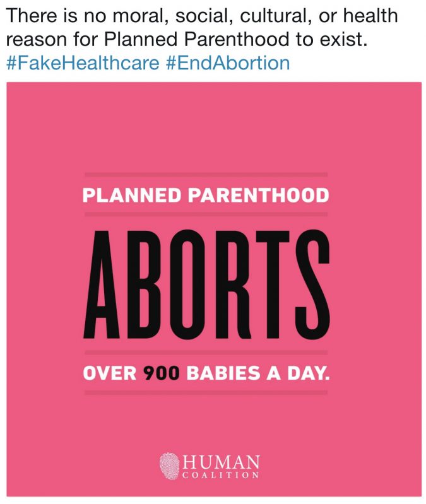Open the #EndAbortion hashtag link
The width and height of the screenshot is (426, 504).
(x=228, y=62)
